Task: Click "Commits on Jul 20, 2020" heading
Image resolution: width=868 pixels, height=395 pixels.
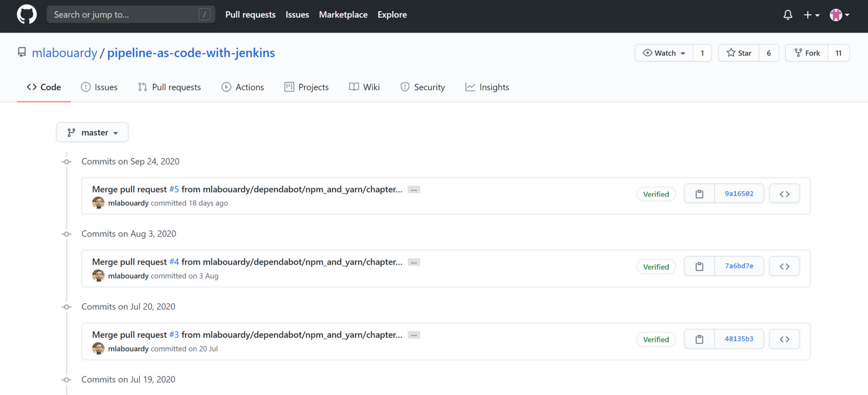Action: tap(128, 307)
